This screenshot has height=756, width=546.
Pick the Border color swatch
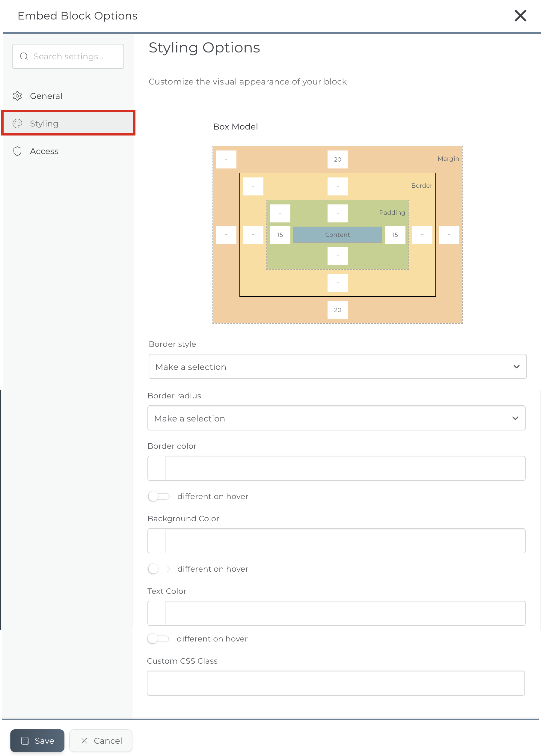click(x=157, y=468)
